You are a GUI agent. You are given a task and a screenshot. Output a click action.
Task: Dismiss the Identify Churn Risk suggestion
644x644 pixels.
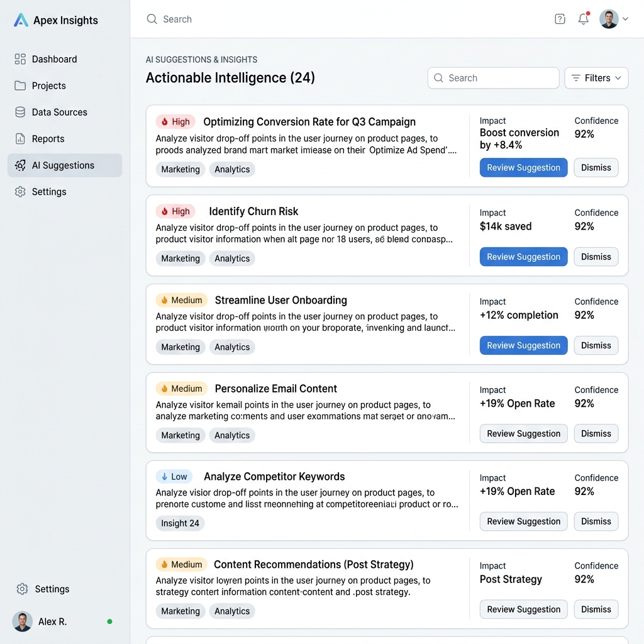(596, 257)
